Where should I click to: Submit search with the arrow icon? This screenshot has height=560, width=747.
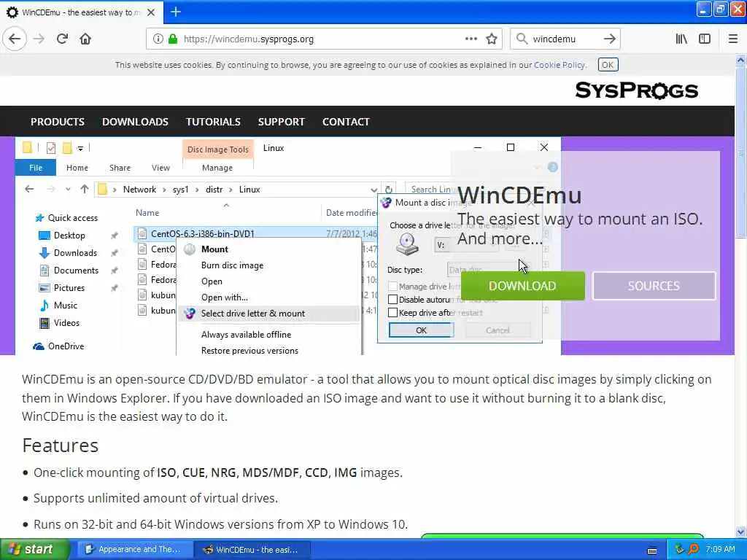pyautogui.click(x=609, y=39)
